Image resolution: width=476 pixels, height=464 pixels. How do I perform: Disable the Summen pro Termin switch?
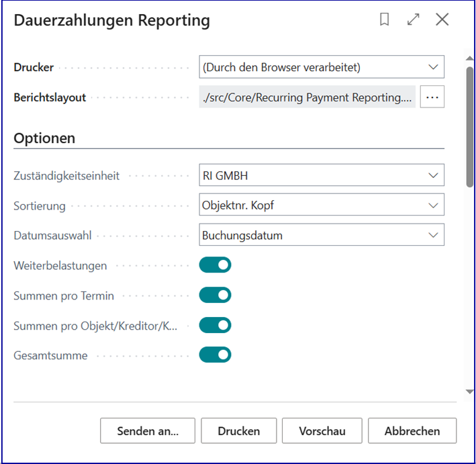tap(215, 295)
